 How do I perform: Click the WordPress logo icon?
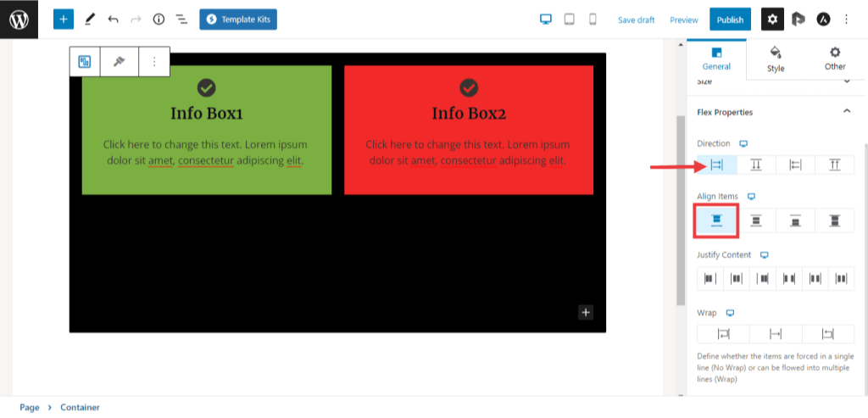pos(19,19)
